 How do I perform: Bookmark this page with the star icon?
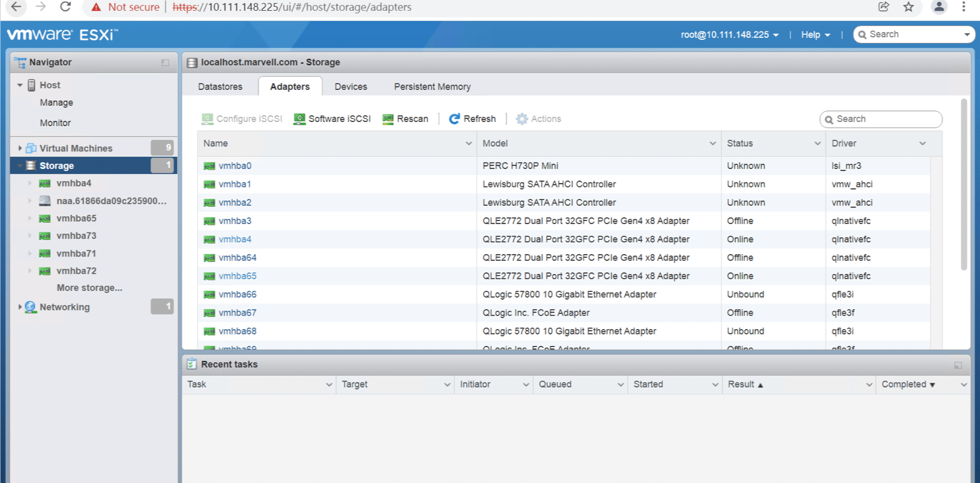[x=908, y=7]
